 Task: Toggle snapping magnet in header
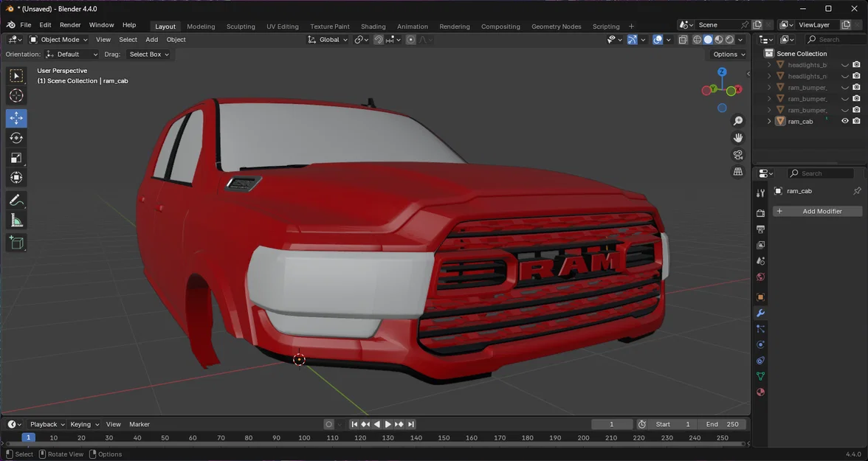click(379, 40)
